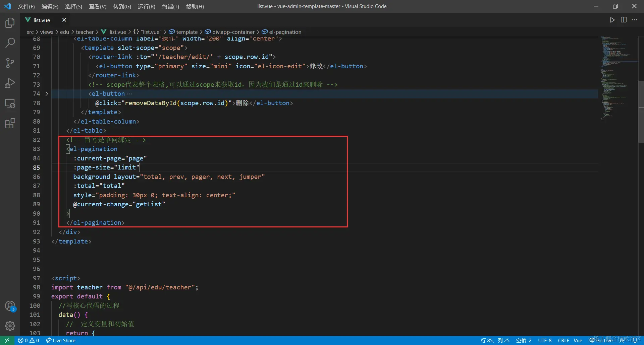This screenshot has height=345, width=644.
Task: Open notifications bell in status bar
Action: coord(635,340)
